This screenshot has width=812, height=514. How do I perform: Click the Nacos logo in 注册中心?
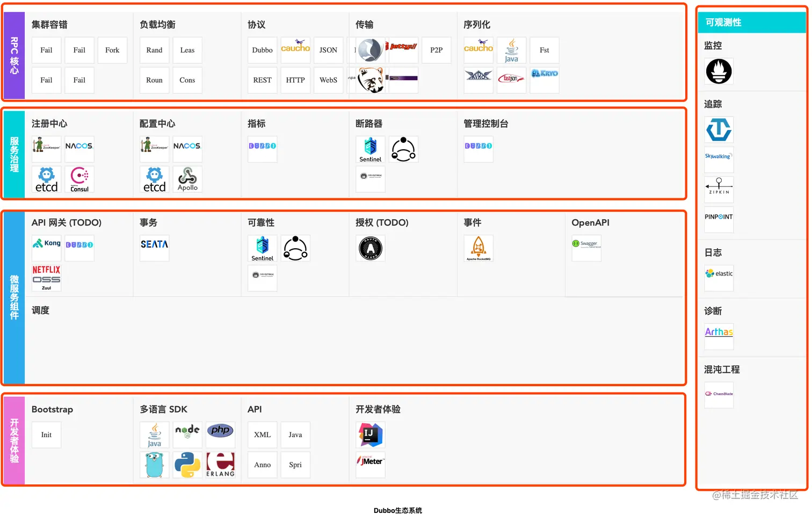(79, 149)
